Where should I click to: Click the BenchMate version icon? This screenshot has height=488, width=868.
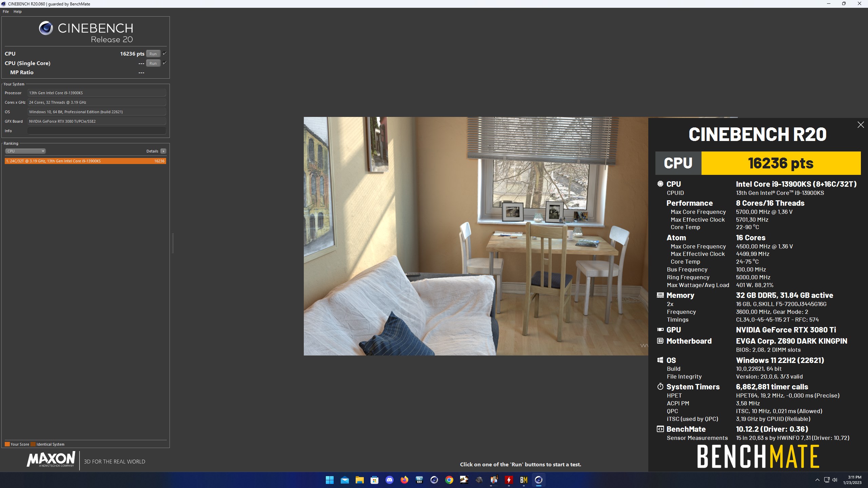(x=660, y=429)
